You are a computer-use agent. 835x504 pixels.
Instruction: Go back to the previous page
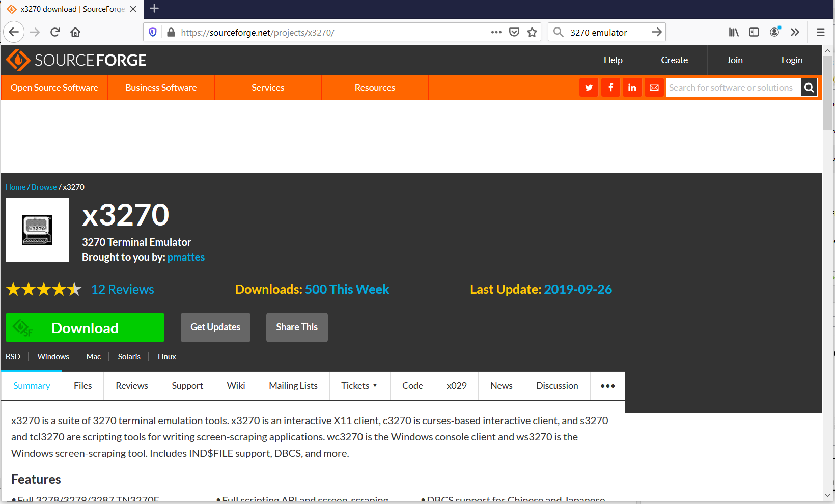pos(14,32)
